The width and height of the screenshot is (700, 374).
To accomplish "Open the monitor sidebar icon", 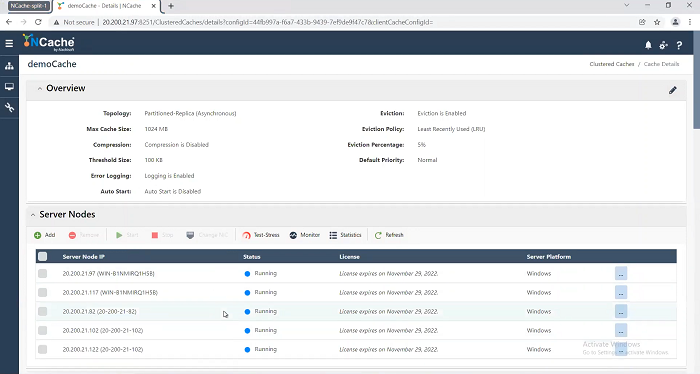I will pos(9,87).
